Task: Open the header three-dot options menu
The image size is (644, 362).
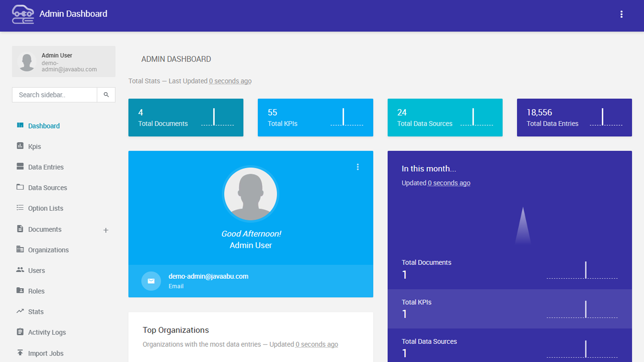Action: tap(621, 14)
